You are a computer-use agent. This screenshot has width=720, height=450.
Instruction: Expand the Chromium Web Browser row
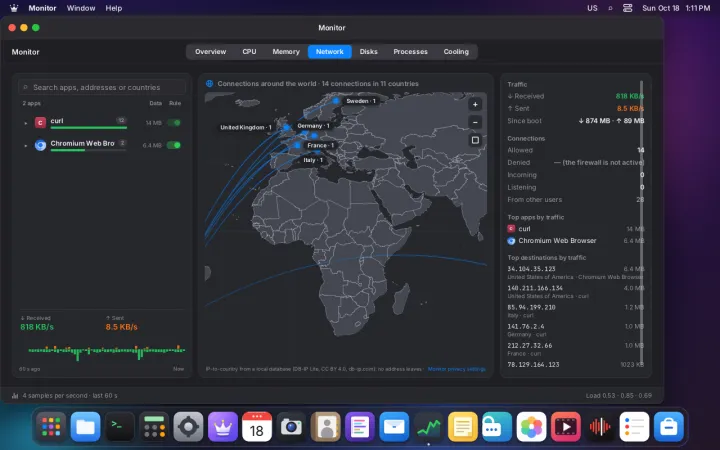[x=25, y=146]
